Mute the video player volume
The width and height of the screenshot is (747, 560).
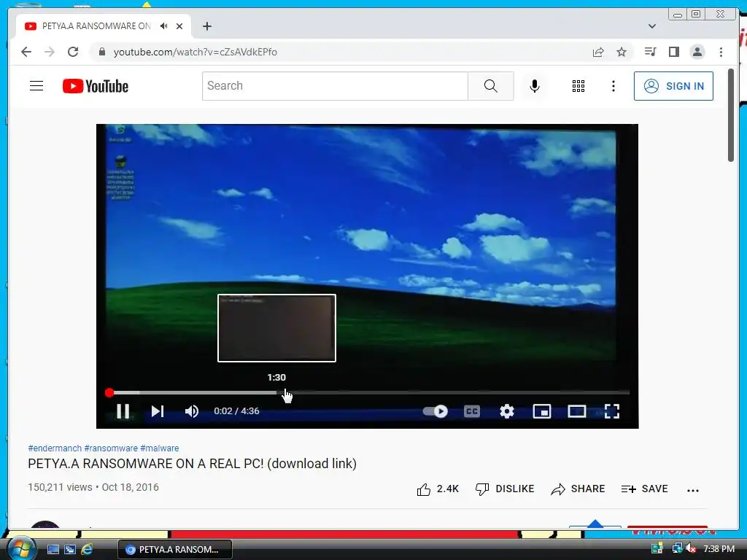[x=192, y=411]
